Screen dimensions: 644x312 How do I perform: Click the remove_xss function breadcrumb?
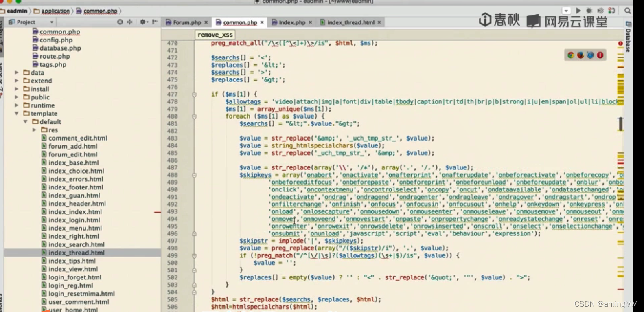pyautogui.click(x=215, y=35)
